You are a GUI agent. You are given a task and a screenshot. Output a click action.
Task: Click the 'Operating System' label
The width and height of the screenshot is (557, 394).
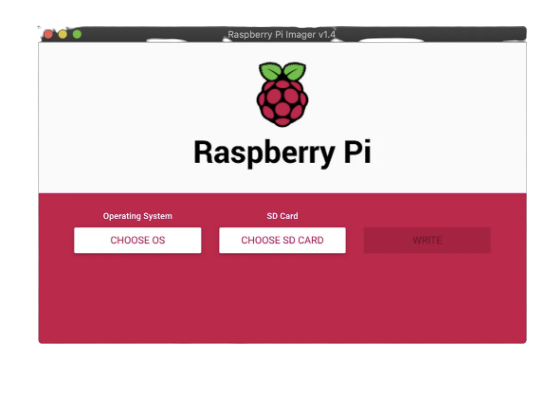(137, 216)
